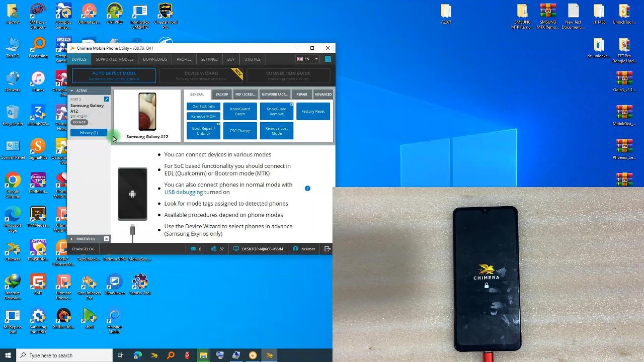
Task: Open the plus options on Boot Repair / Unbrick
Action: [x=218, y=124]
